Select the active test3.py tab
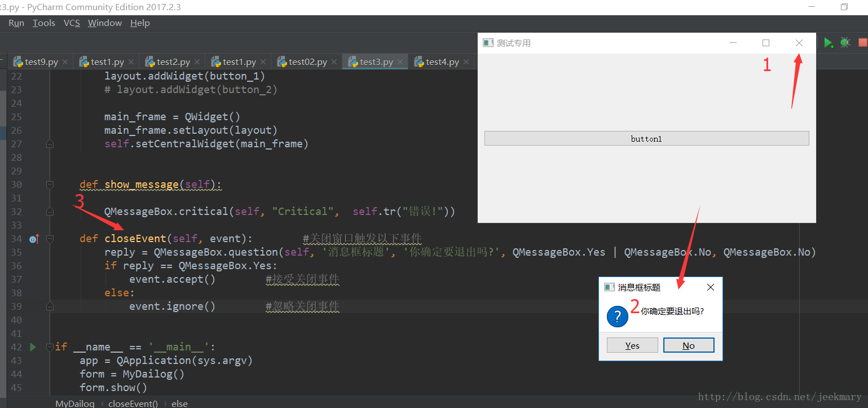Image resolution: width=868 pixels, height=408 pixels. [x=376, y=62]
